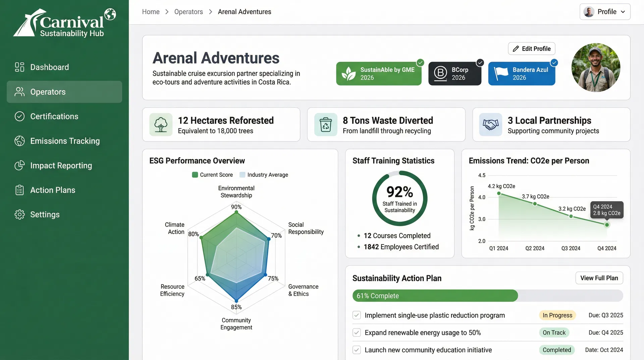The image size is (644, 360).
Task: Toggle checkbox for single-use plastic reduction program
Action: [357, 315]
